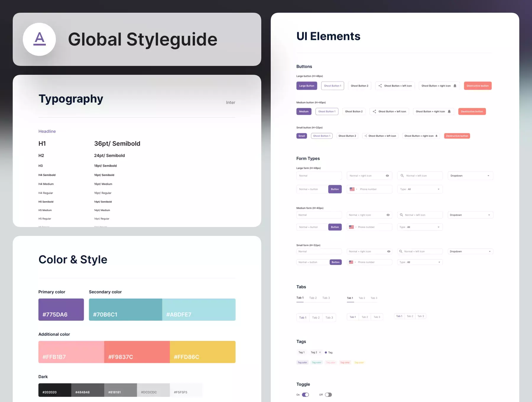
Task: Click 'Ghost Button 2' in the Medium button row
Action: pyautogui.click(x=354, y=111)
